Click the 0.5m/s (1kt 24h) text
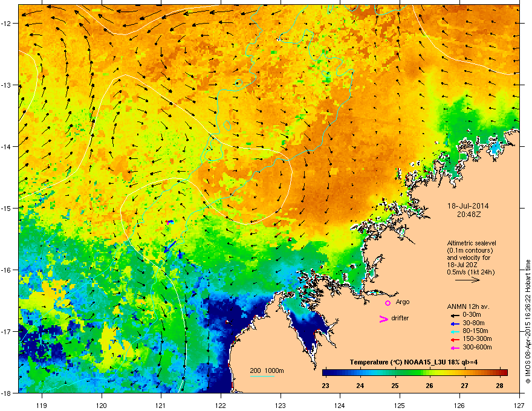532x411 pixels. coord(470,272)
